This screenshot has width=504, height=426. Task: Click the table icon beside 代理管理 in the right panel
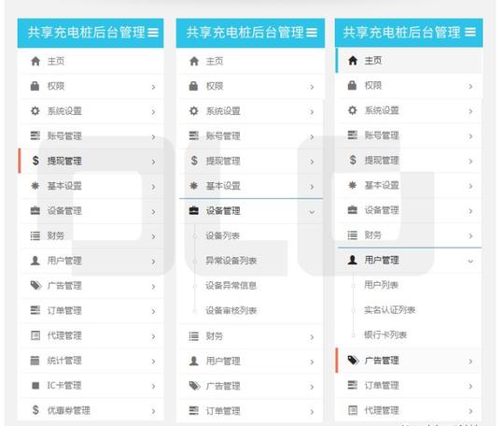(353, 410)
